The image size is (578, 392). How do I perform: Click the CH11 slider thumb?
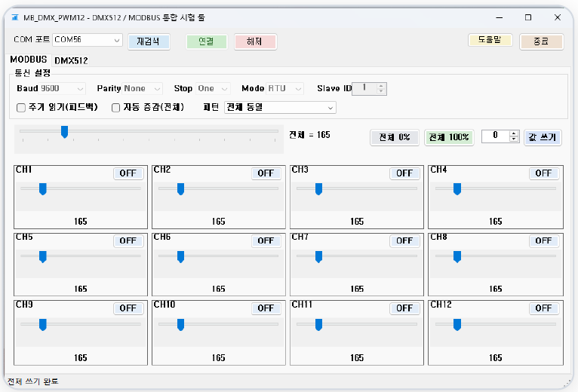319,325
